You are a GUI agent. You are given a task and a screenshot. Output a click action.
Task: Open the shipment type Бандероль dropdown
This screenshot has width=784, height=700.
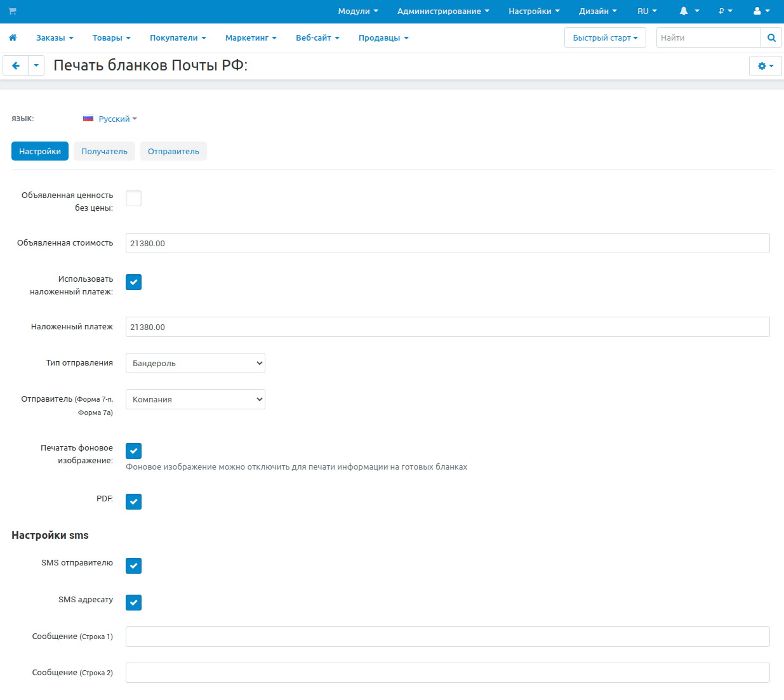pos(196,363)
